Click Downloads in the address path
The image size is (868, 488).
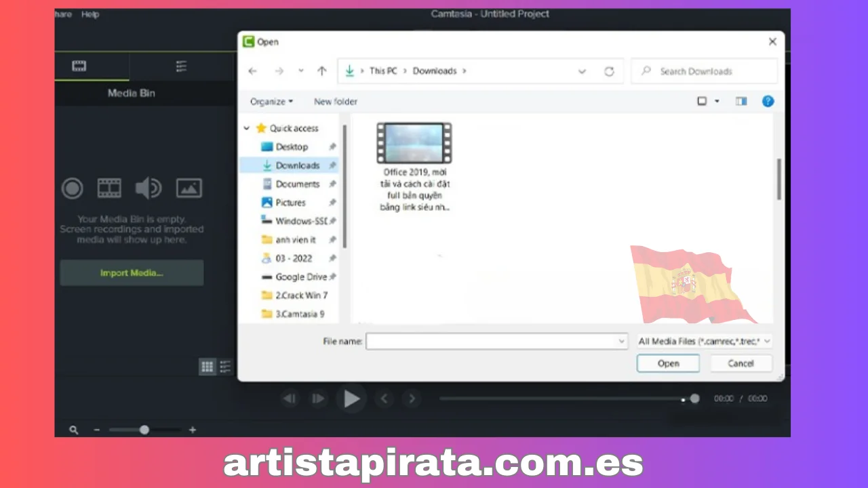click(435, 71)
